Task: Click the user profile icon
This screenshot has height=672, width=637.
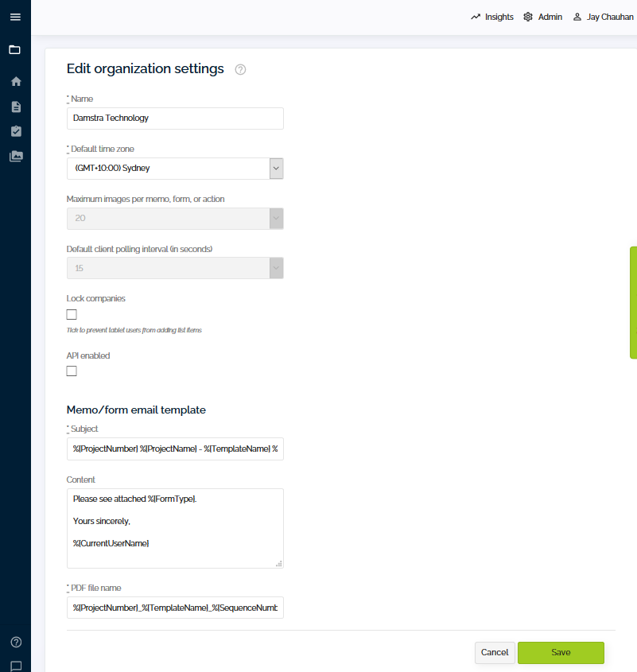Action: point(577,17)
